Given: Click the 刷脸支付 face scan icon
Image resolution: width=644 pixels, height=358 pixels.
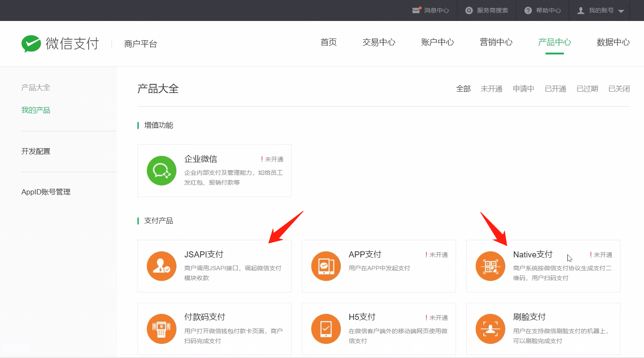Looking at the screenshot, I should point(490,329).
